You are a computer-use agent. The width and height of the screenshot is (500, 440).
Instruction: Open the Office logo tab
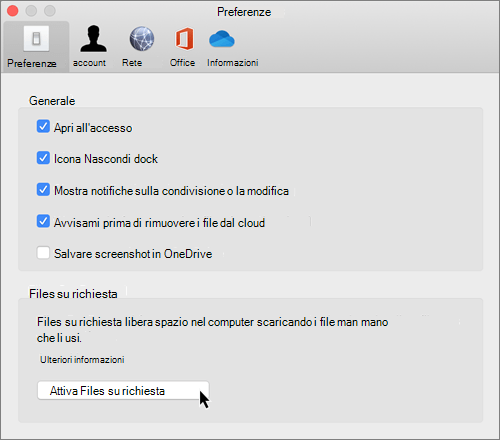coord(184,39)
